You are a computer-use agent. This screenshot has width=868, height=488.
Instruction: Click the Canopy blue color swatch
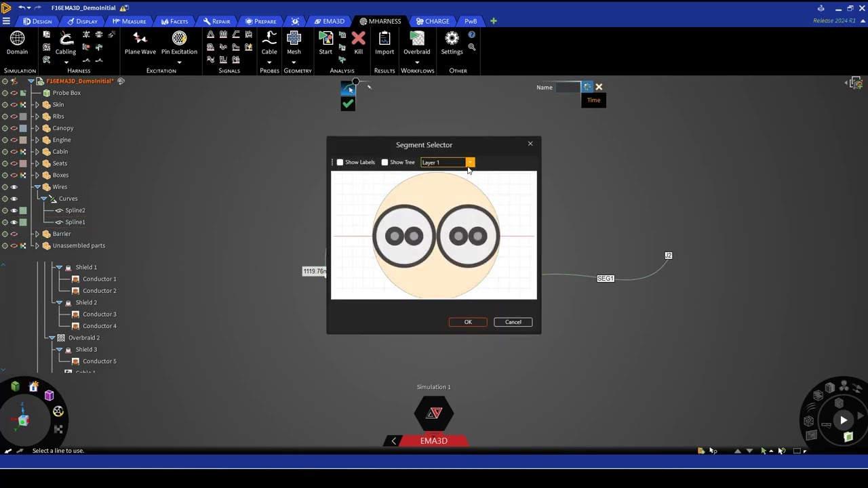[x=23, y=128]
